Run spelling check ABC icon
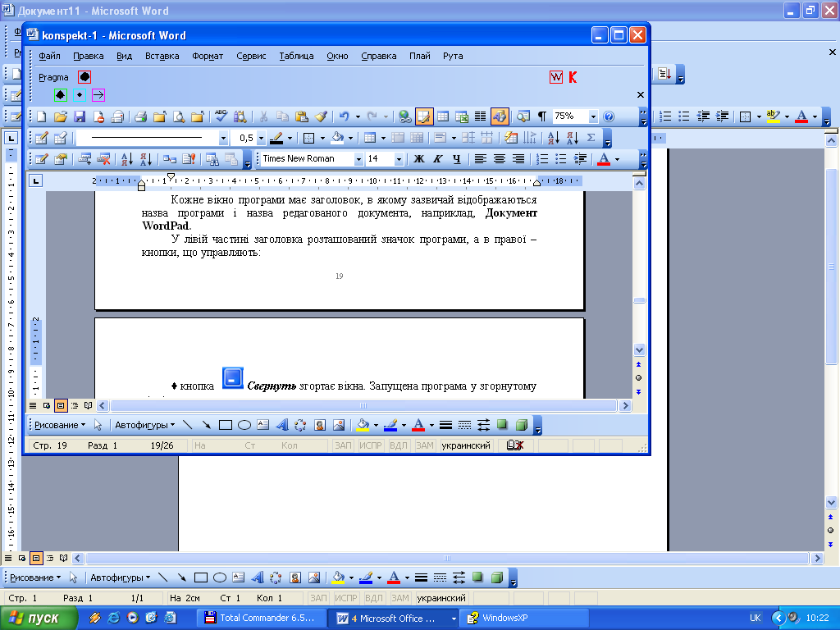Screen dimensions: 840x630 tap(221, 116)
